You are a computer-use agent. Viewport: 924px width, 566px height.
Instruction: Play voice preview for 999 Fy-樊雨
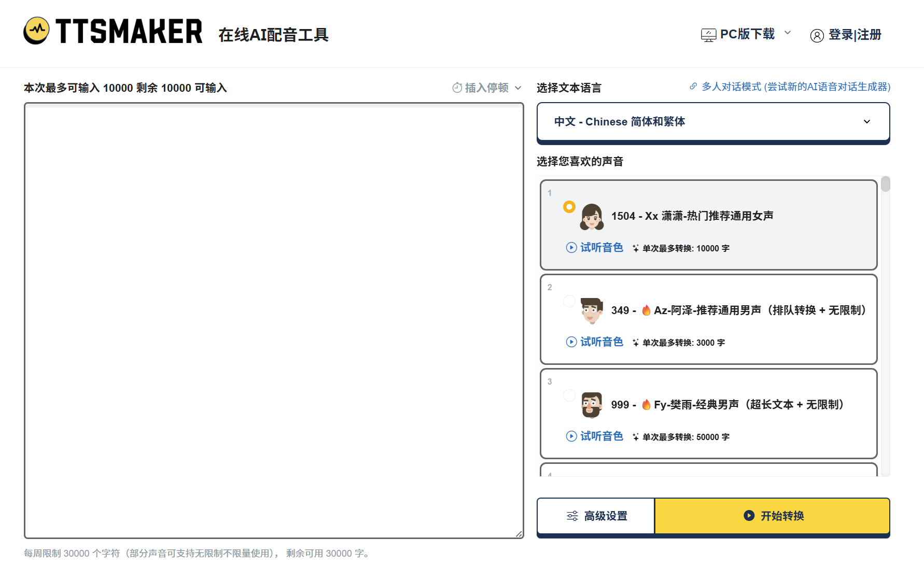pyautogui.click(x=571, y=436)
